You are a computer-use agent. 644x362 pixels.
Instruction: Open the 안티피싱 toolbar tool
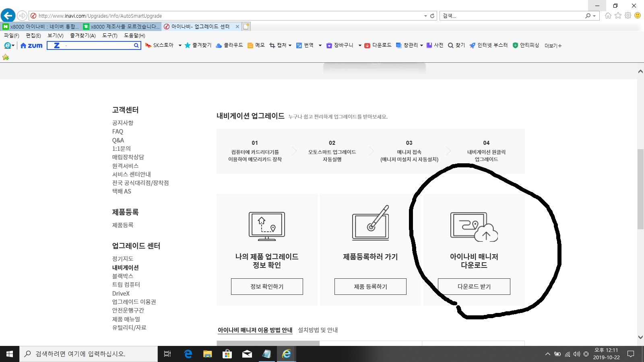click(526, 45)
